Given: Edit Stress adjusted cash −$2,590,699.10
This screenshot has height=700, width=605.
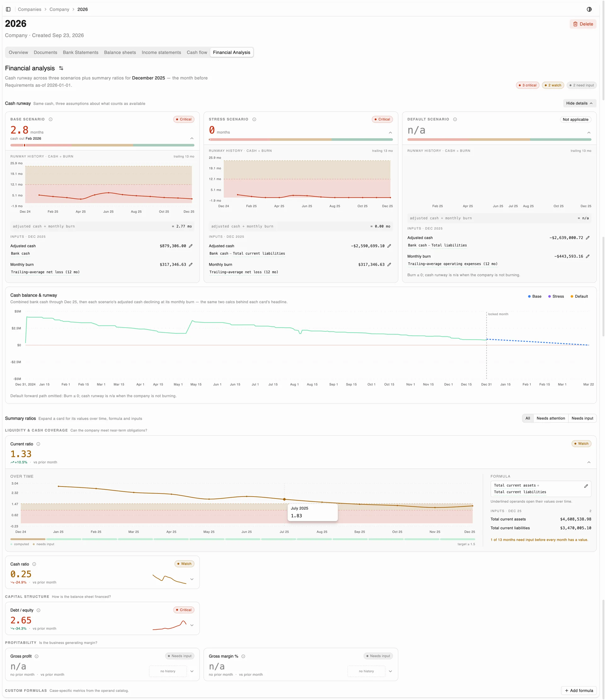Looking at the screenshot, I should pyautogui.click(x=389, y=246).
